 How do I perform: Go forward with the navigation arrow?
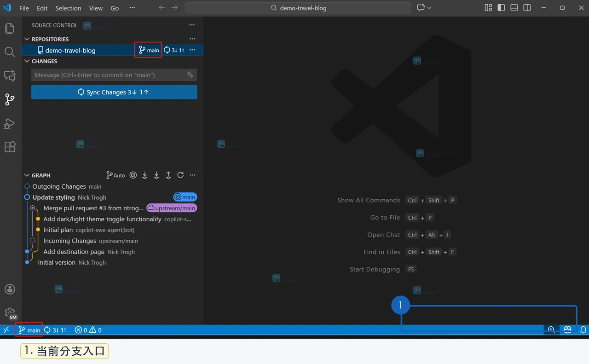(x=174, y=8)
